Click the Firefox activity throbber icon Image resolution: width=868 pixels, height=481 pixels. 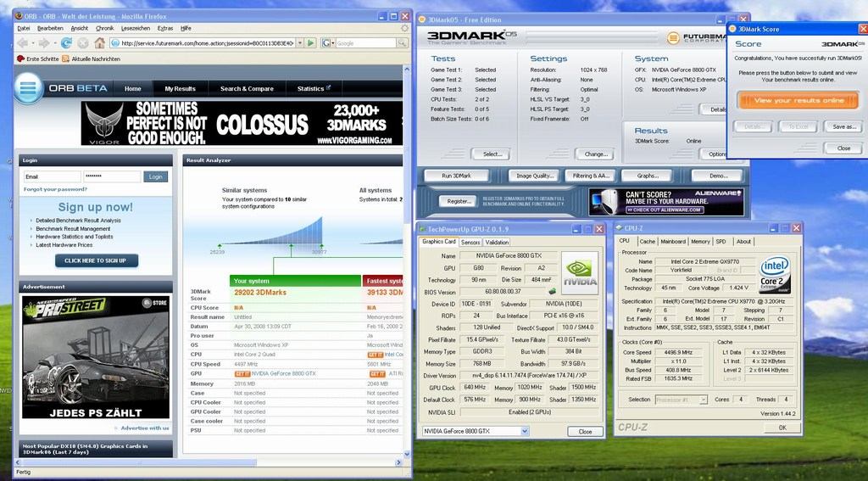point(404,28)
